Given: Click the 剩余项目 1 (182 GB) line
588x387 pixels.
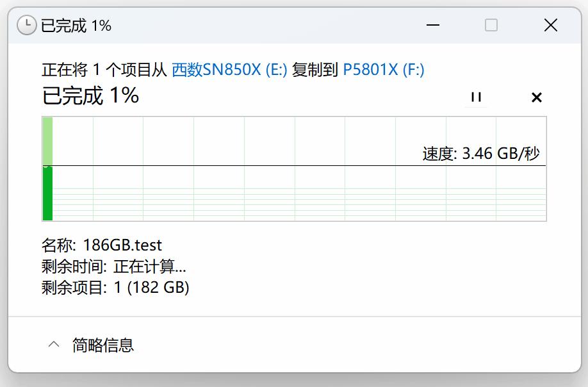Looking at the screenshot, I should coord(115,288).
